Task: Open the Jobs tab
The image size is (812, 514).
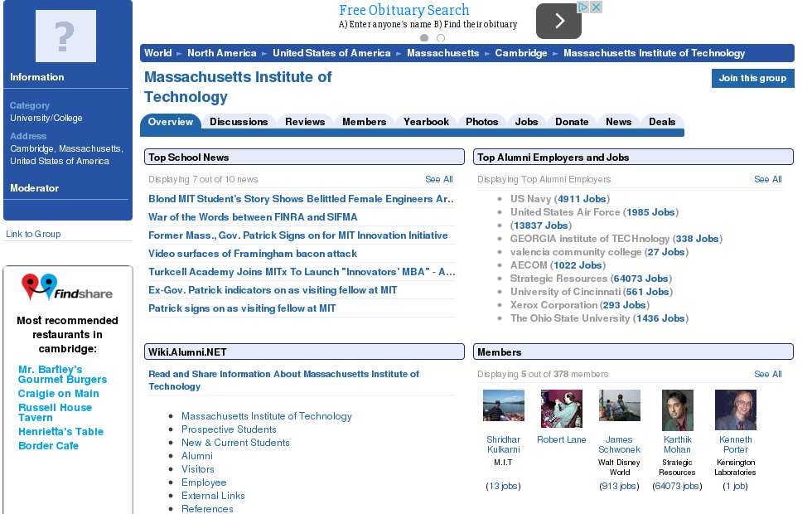Action: point(526,122)
